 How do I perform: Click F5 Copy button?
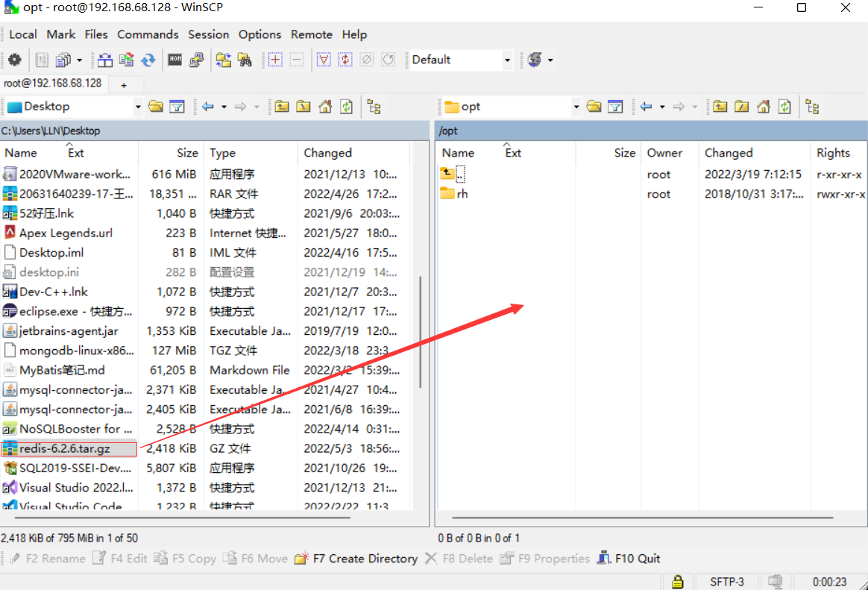[186, 559]
